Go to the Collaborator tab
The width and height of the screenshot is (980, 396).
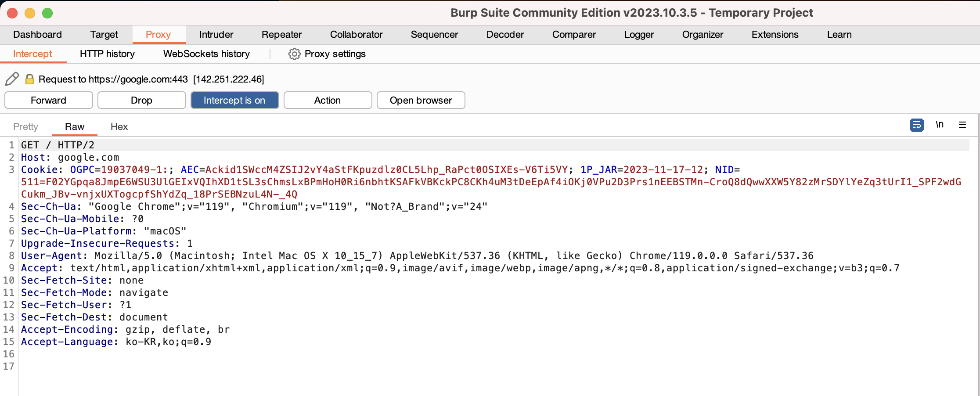356,35
